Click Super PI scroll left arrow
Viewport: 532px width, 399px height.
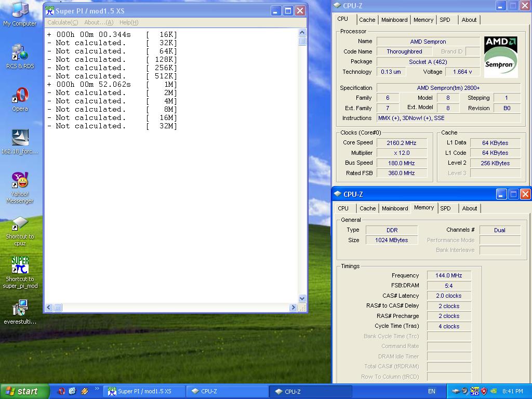pyautogui.click(x=49, y=308)
